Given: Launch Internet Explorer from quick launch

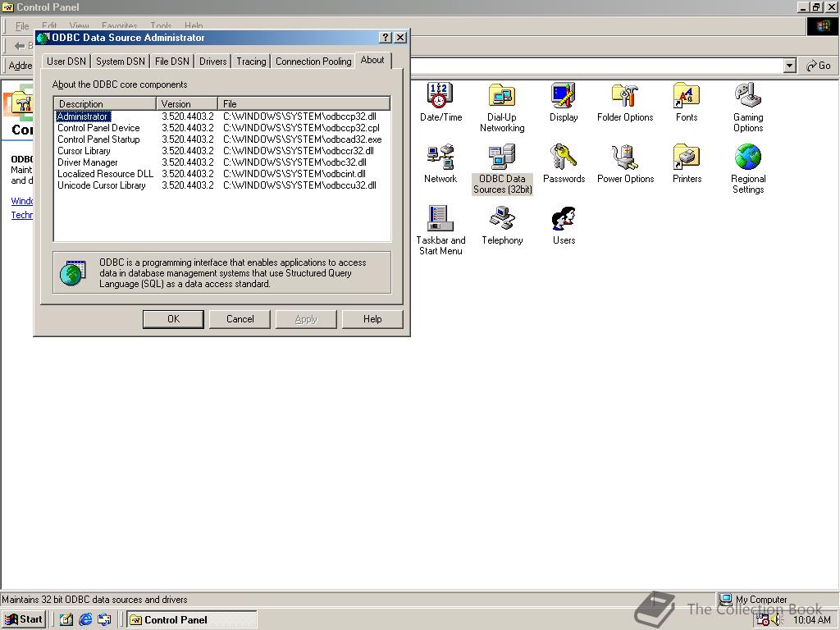Looking at the screenshot, I should (85, 619).
